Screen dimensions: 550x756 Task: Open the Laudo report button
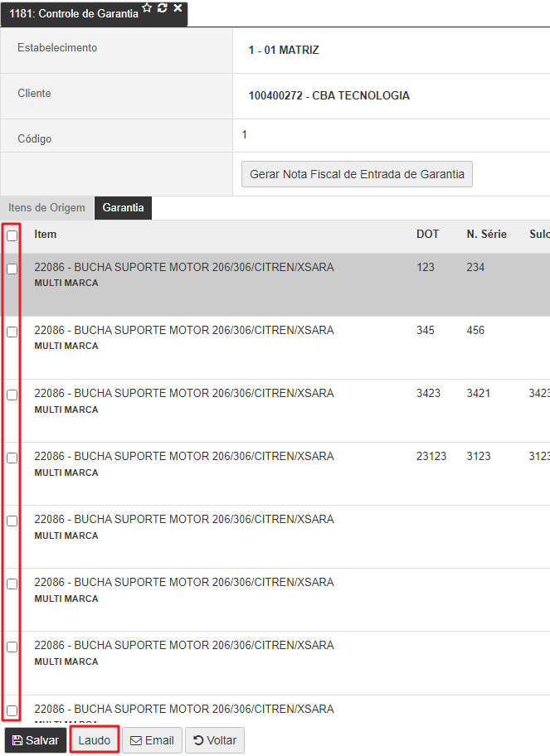click(x=95, y=740)
